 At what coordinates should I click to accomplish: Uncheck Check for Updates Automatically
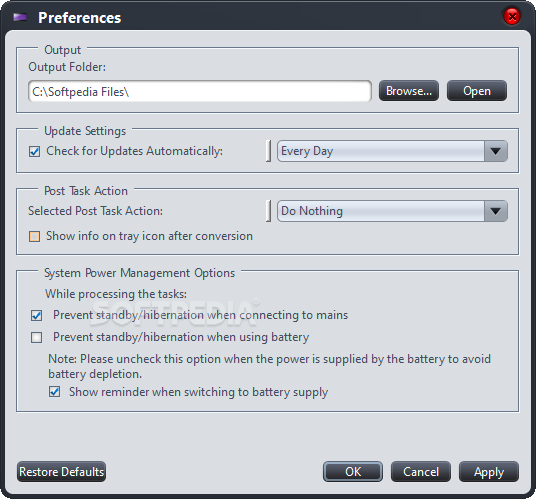tap(34, 151)
